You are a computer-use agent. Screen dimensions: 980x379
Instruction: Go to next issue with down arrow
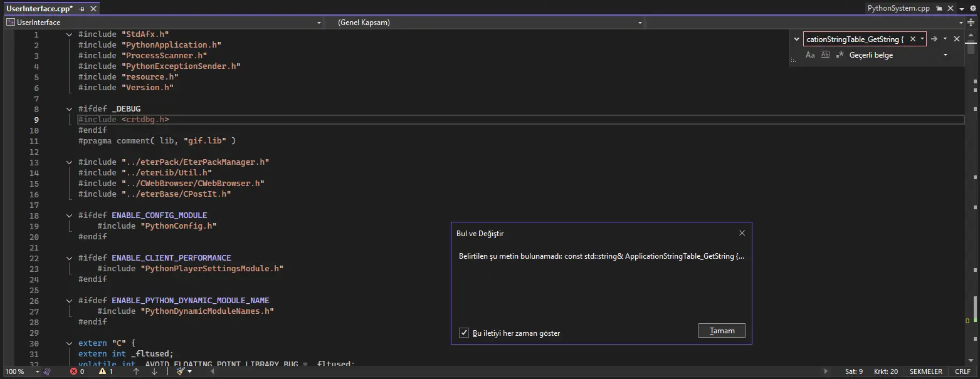[x=154, y=371]
